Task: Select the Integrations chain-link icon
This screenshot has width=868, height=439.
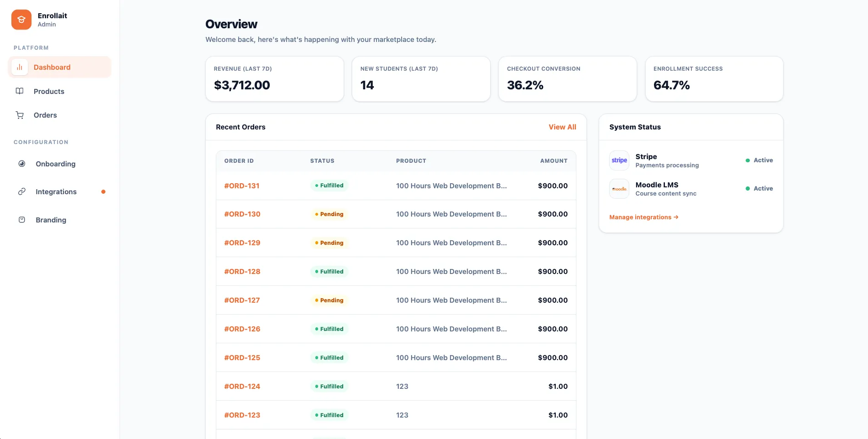Action: pos(22,191)
